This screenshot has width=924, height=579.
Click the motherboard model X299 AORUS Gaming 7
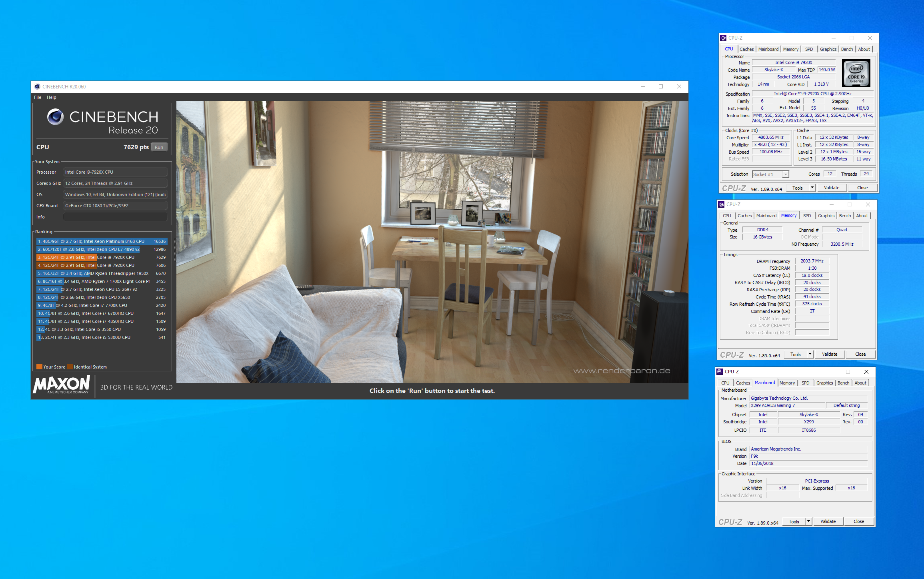click(x=786, y=405)
